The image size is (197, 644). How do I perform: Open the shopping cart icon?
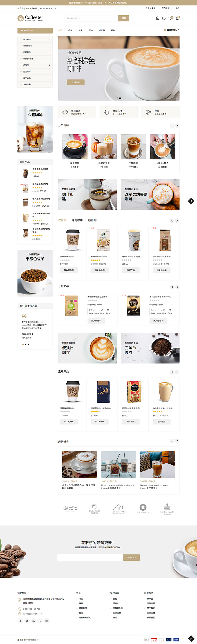177,18
